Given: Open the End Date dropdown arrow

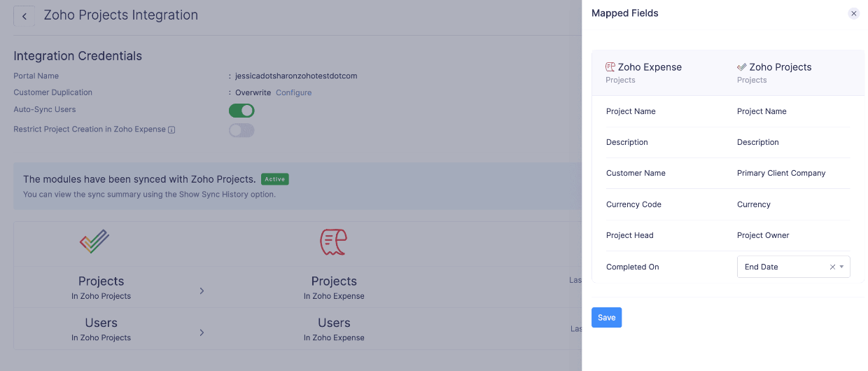Looking at the screenshot, I should point(842,267).
